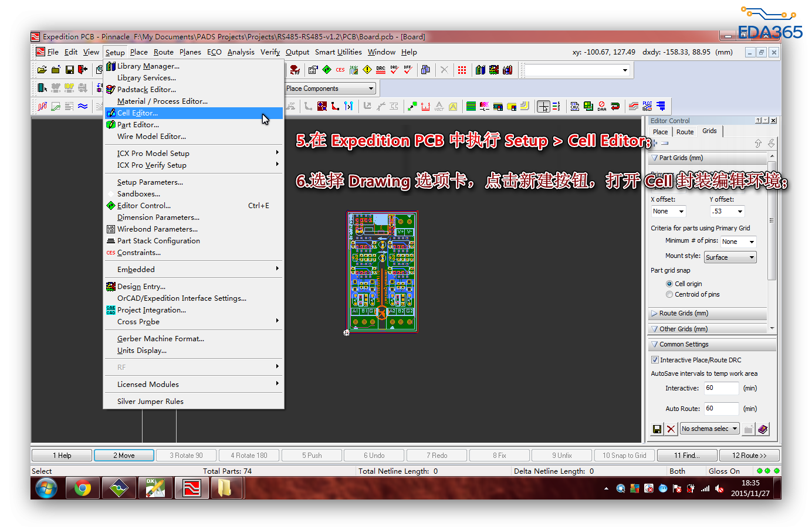
Task: Click the red X delete scheme icon
Action: (671, 429)
